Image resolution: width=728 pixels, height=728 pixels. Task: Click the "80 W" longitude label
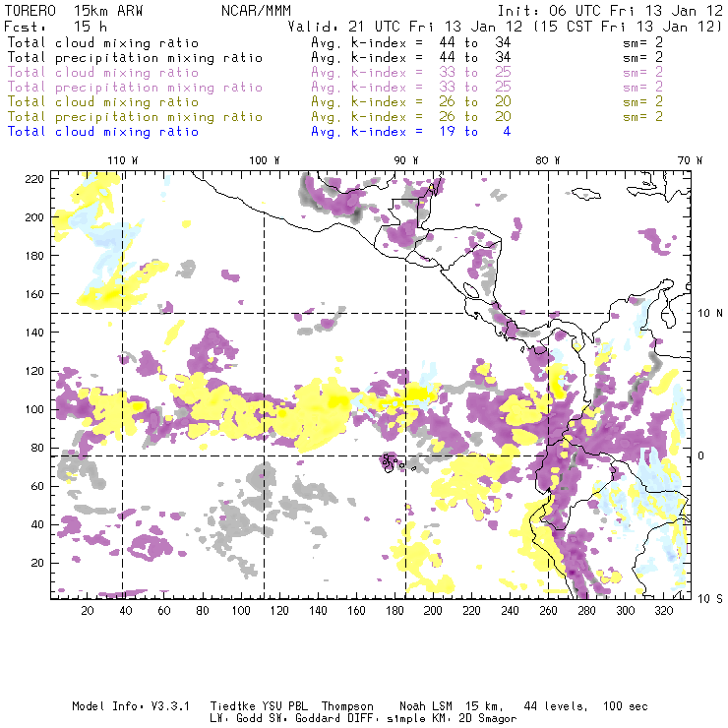click(x=548, y=160)
